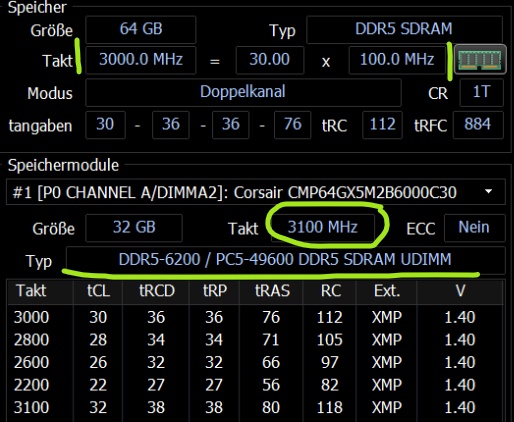This screenshot has height=422, width=514.
Task: Open the memory module selection dropdown
Action: (x=256, y=192)
